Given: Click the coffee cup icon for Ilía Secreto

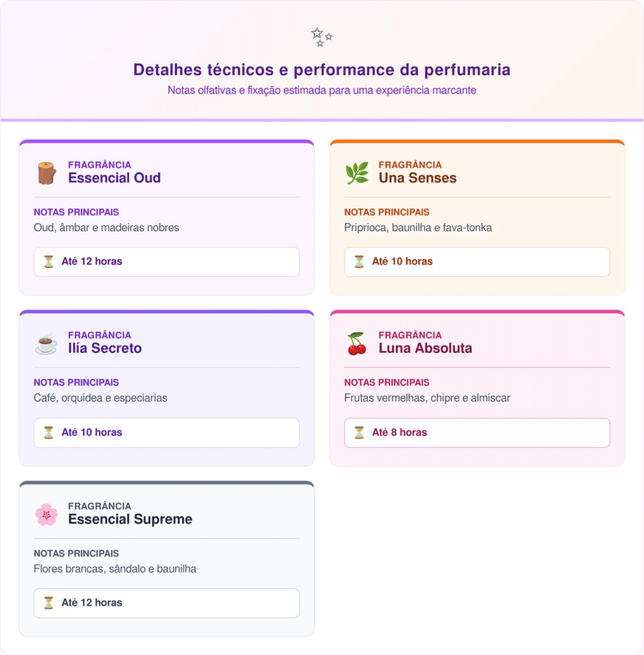Looking at the screenshot, I should click(46, 343).
